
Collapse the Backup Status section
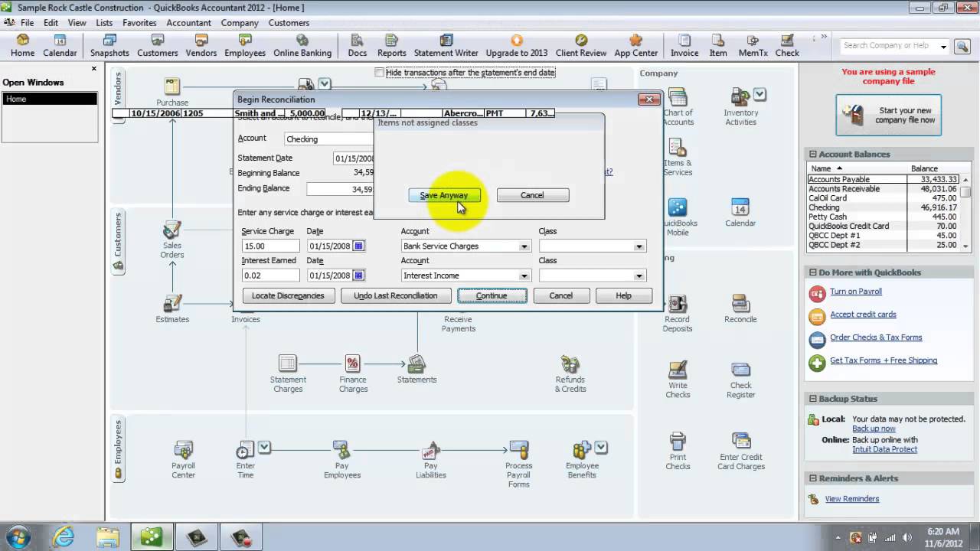click(x=813, y=399)
